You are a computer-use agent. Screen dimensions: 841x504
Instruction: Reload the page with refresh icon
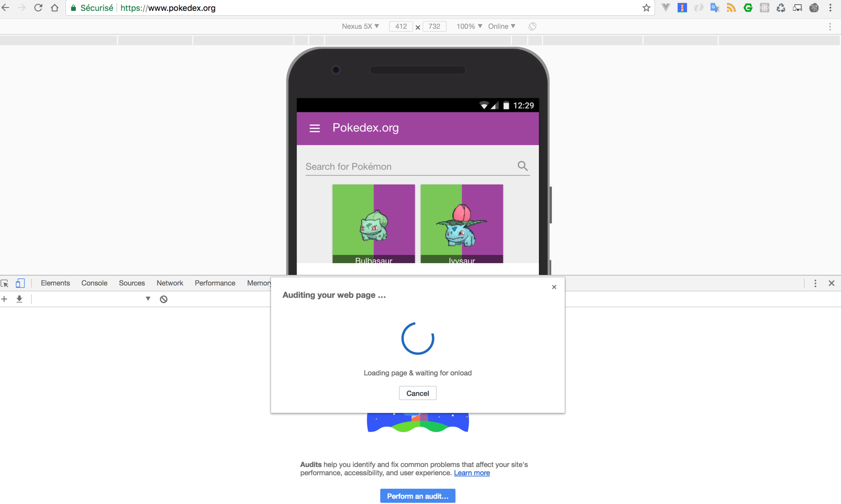pos(38,8)
